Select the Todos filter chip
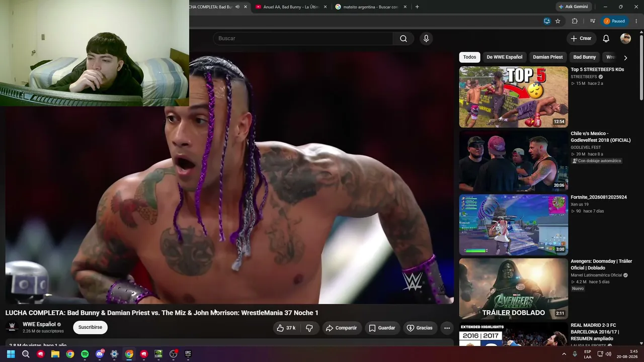 [469, 57]
